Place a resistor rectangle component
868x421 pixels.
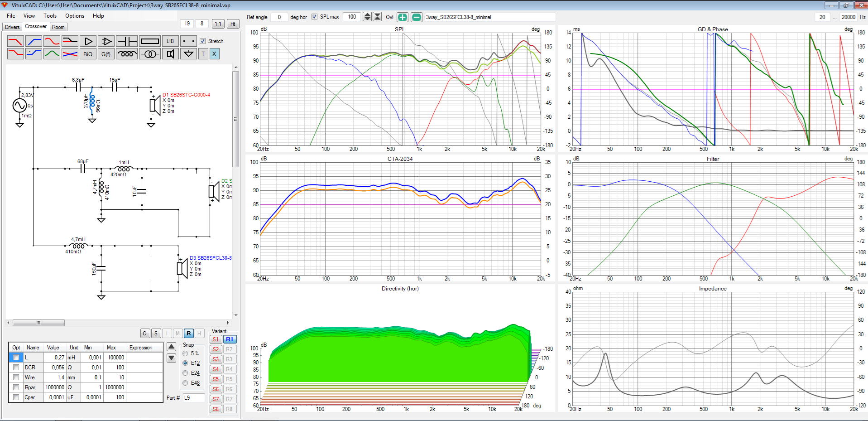pos(150,41)
